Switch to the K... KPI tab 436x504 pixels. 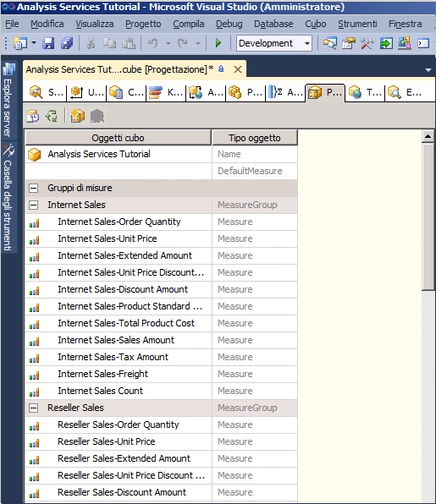point(166,93)
